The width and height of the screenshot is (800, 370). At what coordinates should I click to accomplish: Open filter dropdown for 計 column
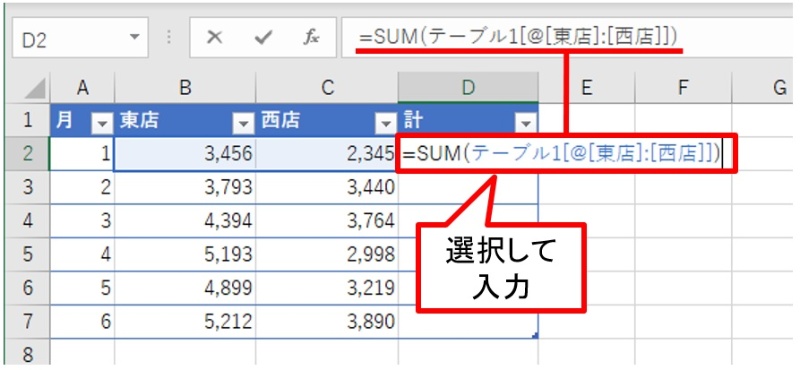pos(526,123)
